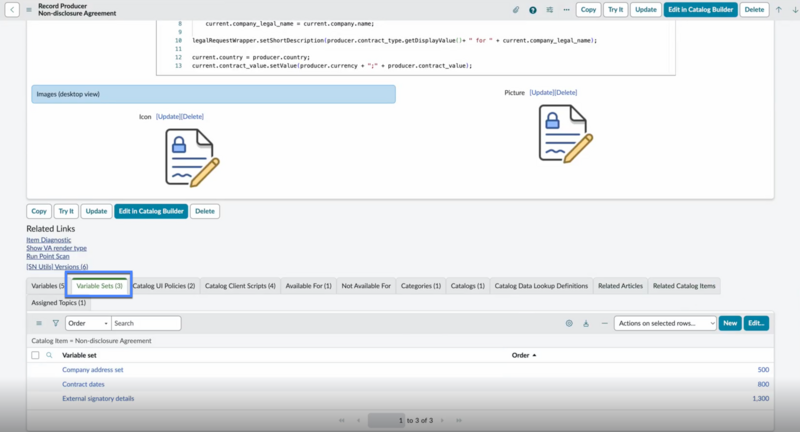This screenshot has height=432, width=800.
Task: Go to first page of list
Action: [342, 420]
